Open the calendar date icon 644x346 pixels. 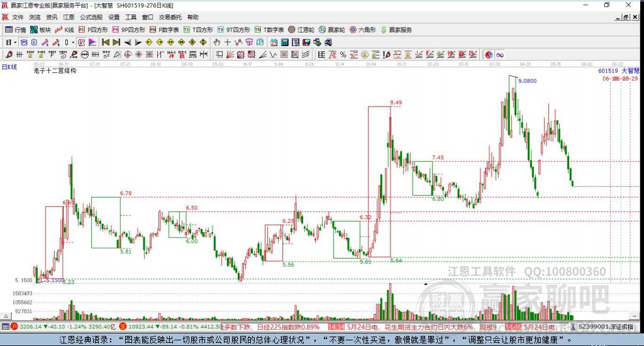274,42
